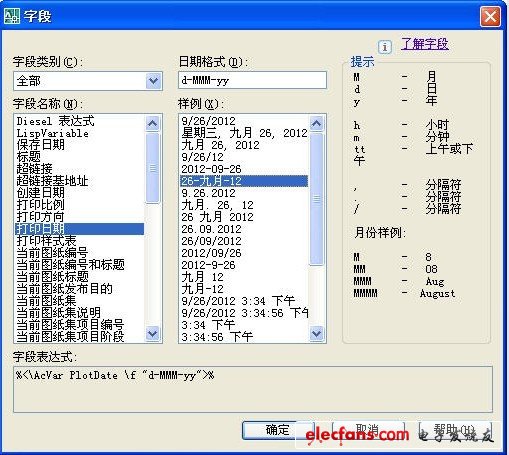Select the 创建日期 field name
Screen dimensions: 509x455
pyautogui.click(x=41, y=193)
